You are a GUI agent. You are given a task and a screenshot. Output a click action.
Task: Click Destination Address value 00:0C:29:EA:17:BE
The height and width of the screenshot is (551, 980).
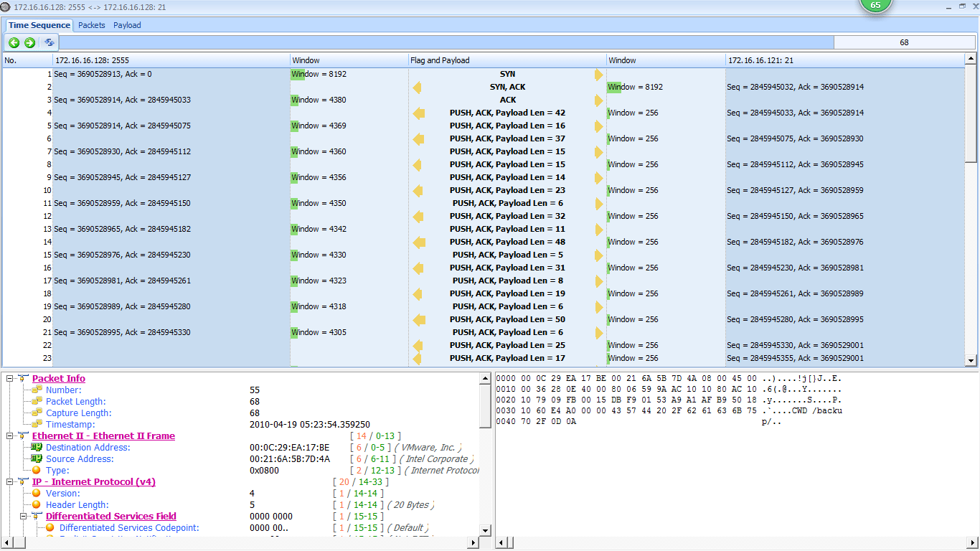tap(290, 447)
